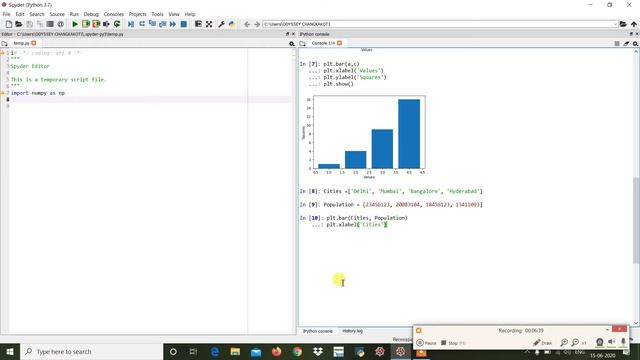The height and width of the screenshot is (360, 640).
Task: Zoom out using the recorder magnifier minus
Action: (x=575, y=343)
